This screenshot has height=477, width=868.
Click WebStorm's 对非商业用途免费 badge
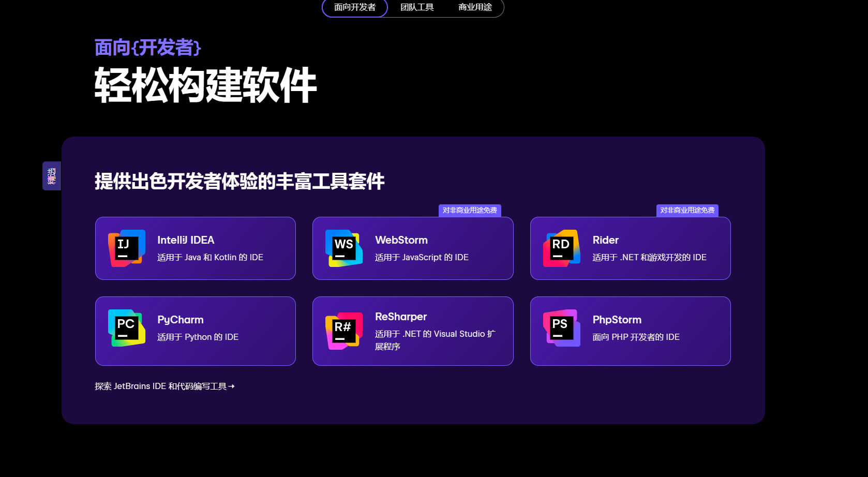pos(470,211)
